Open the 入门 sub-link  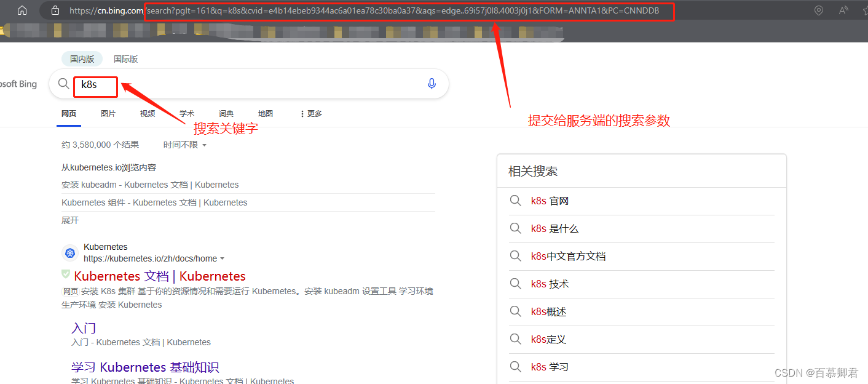coord(84,328)
